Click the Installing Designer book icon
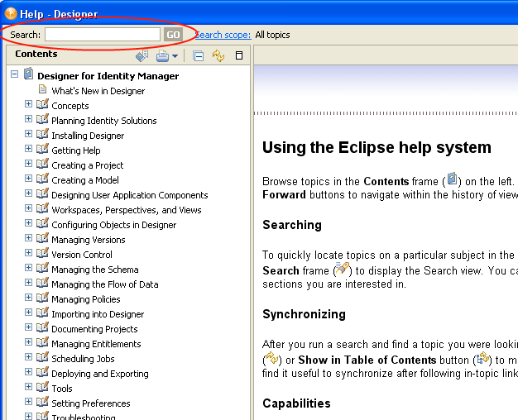 click(42, 133)
